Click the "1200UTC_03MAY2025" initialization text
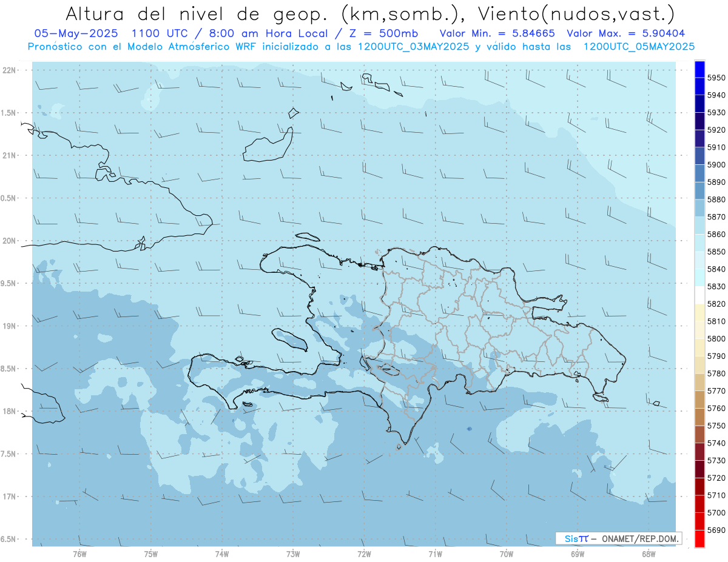Screen dimensions: 728x562 pyautogui.click(x=414, y=47)
